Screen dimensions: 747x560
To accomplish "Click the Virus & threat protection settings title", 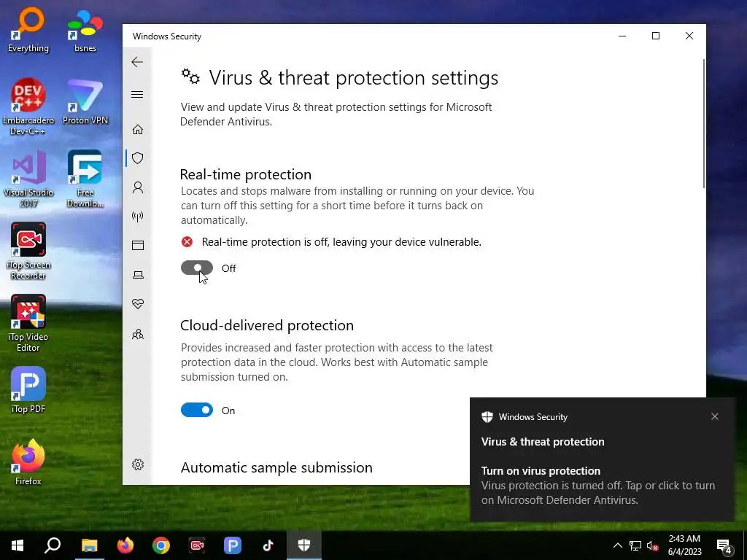I will click(x=354, y=77).
